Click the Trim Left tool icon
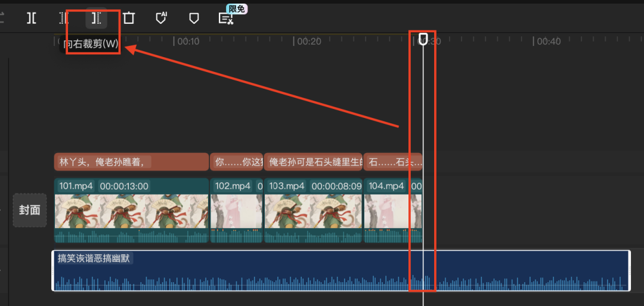The height and width of the screenshot is (306, 644). [64, 18]
